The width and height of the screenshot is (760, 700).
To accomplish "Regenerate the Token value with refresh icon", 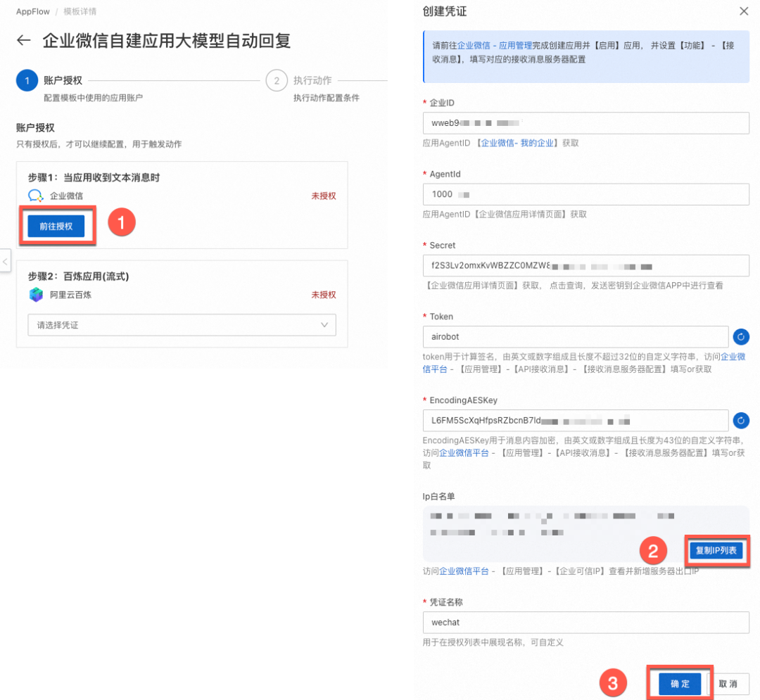I will [740, 337].
